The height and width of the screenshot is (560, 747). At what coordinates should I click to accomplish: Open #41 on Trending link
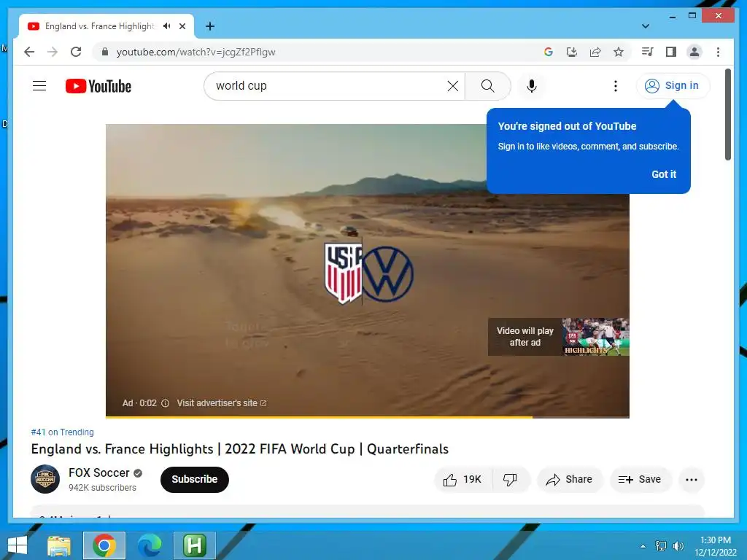pos(63,432)
